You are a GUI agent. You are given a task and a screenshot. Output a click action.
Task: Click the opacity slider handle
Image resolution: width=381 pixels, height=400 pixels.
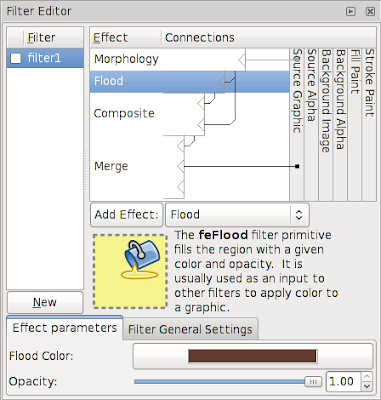[313, 382]
